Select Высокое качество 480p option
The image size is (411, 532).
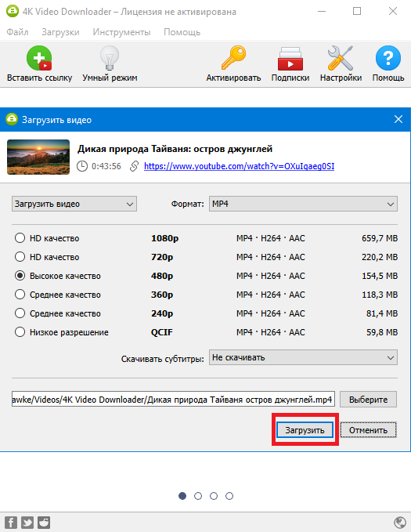pos(20,276)
